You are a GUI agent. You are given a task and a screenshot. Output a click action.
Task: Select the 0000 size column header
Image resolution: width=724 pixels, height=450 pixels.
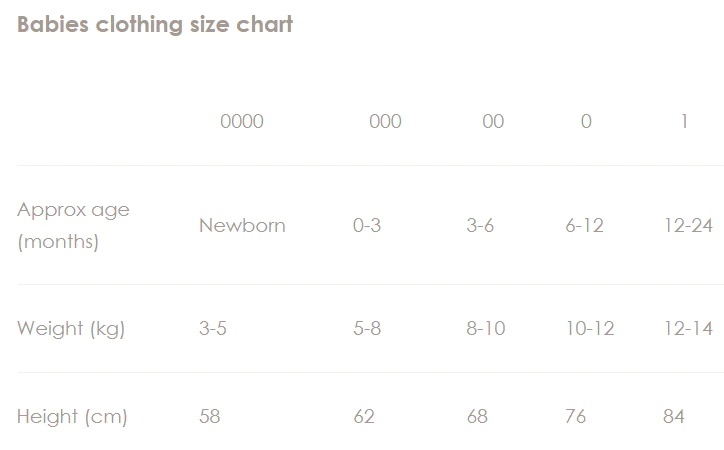tap(242, 122)
